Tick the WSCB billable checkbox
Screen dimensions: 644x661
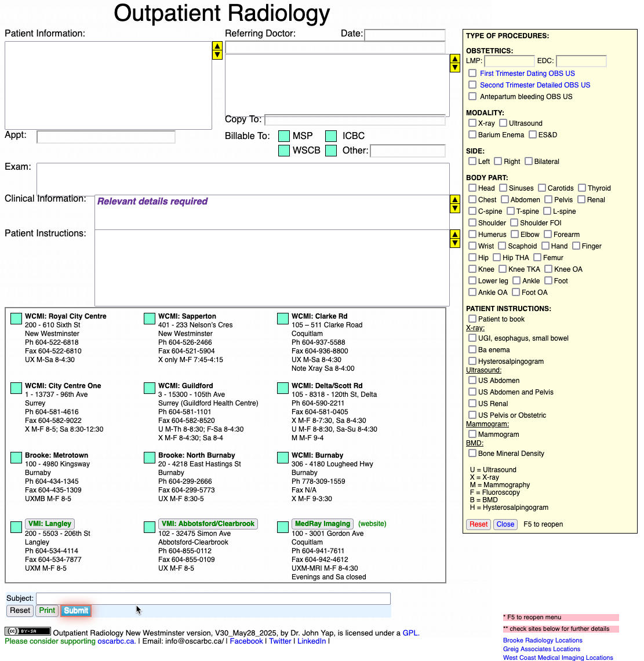point(284,151)
